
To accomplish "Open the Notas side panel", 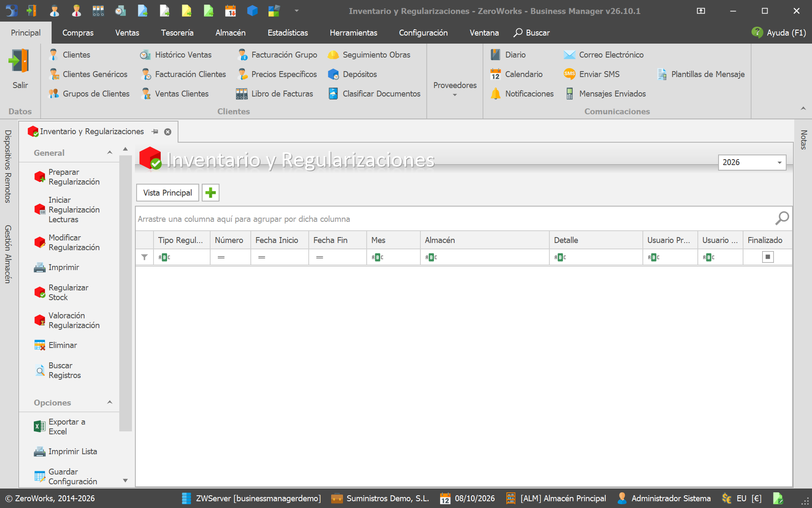I will (x=804, y=140).
